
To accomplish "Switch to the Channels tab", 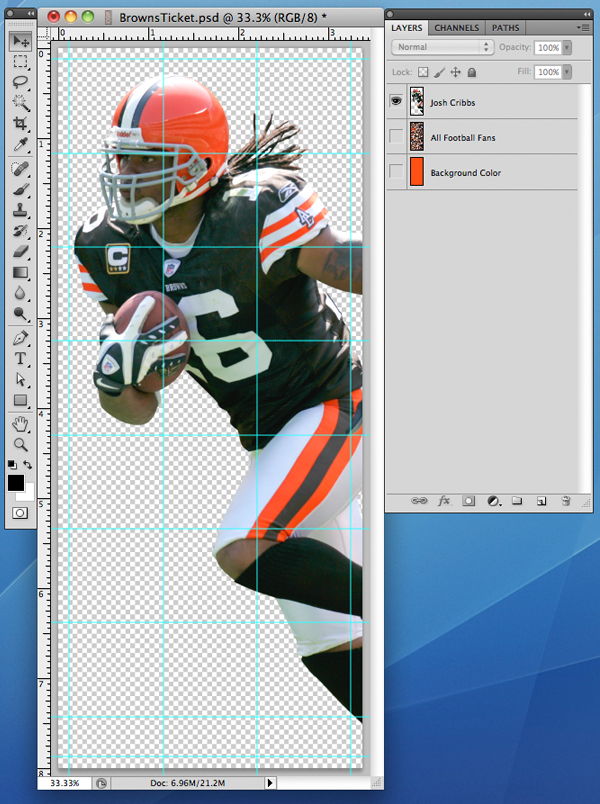I will tap(456, 28).
